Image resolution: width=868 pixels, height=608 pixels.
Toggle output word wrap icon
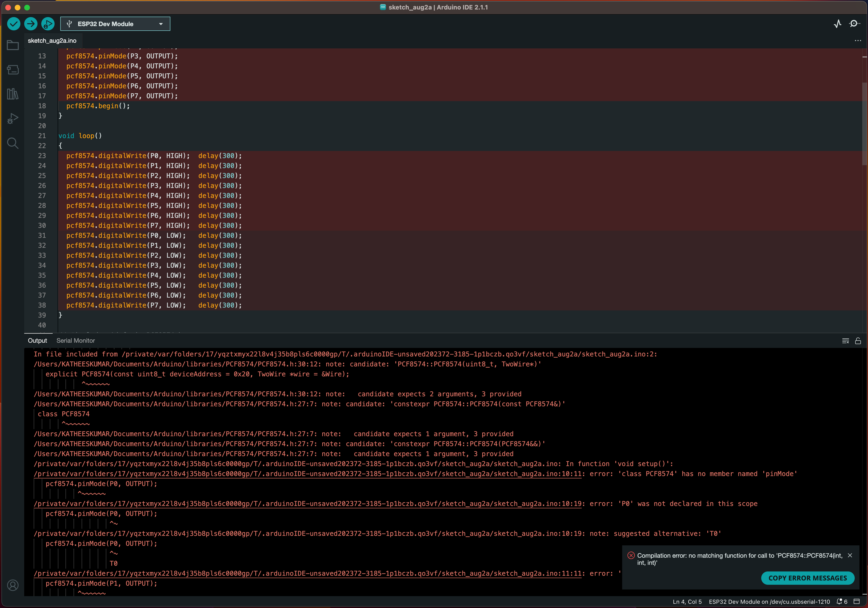[845, 341]
